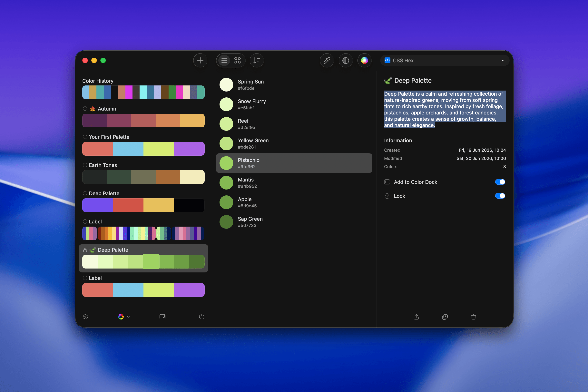Image resolution: width=588 pixels, height=392 pixels.
Task: Select the Yellow Green color row
Action: pyautogui.click(x=294, y=143)
